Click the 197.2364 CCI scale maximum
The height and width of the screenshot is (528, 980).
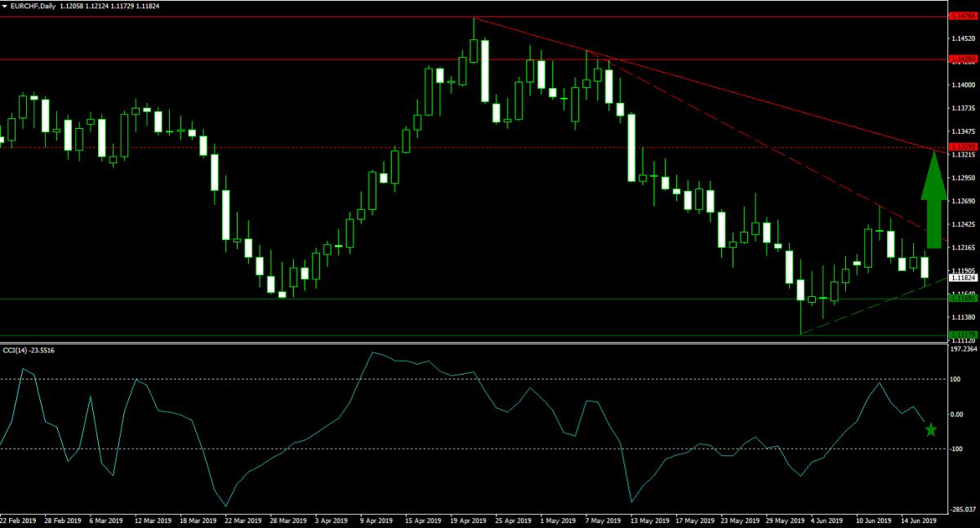click(963, 348)
